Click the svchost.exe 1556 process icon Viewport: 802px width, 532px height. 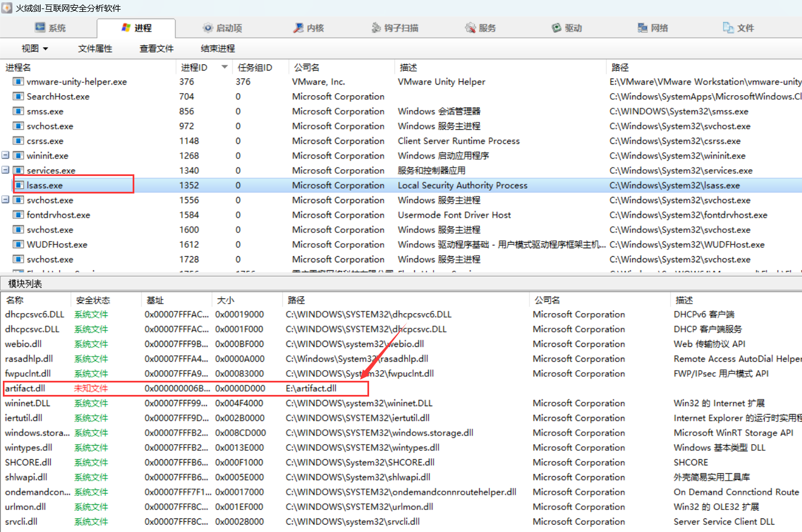coord(18,200)
